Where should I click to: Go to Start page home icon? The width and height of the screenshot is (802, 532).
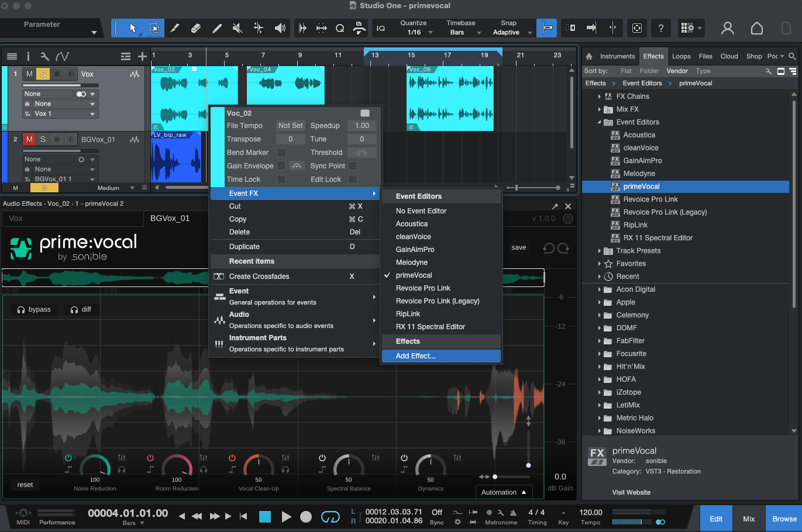(x=757, y=28)
